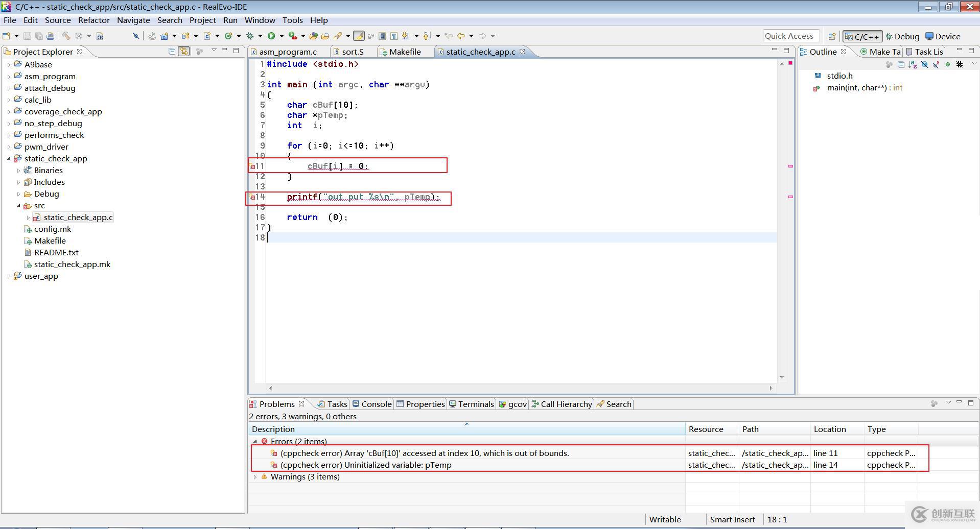The width and height of the screenshot is (980, 529).
Task: Open Outline panel view menu triangle
Action: tap(974, 63)
